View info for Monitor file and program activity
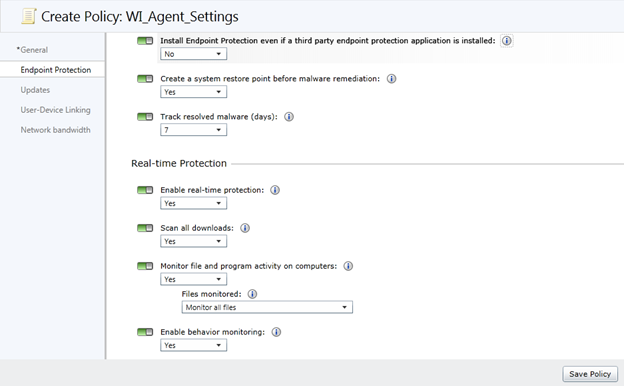The image size is (624, 386). pyautogui.click(x=348, y=266)
